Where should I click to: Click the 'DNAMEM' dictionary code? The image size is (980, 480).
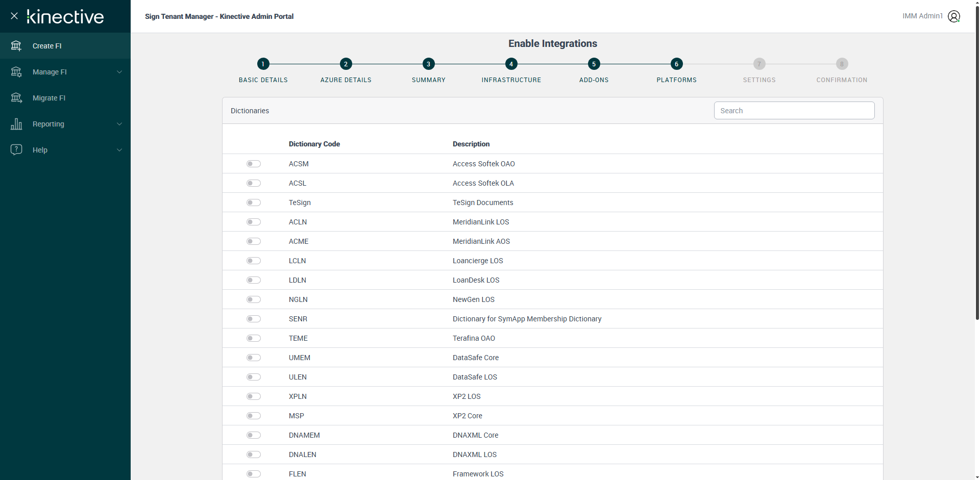[304, 435]
